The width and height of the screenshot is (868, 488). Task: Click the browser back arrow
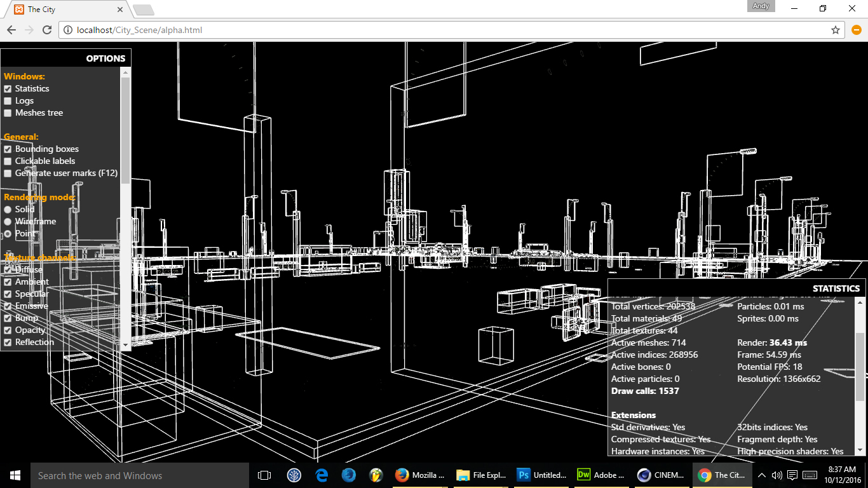[x=11, y=30]
